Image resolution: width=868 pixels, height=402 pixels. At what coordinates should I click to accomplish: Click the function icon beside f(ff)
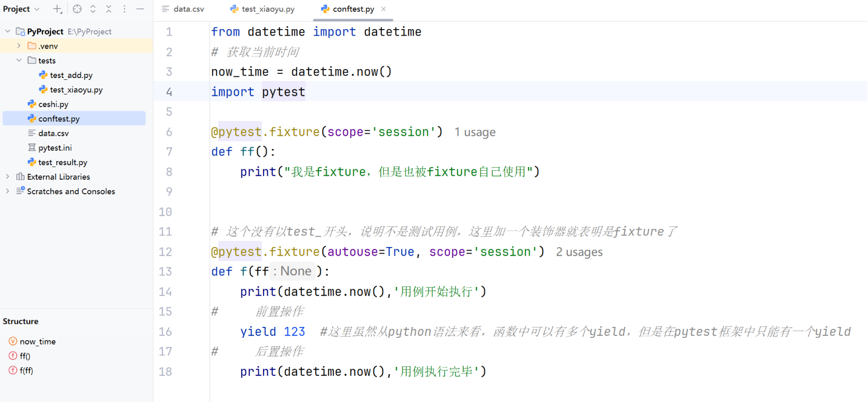click(13, 371)
